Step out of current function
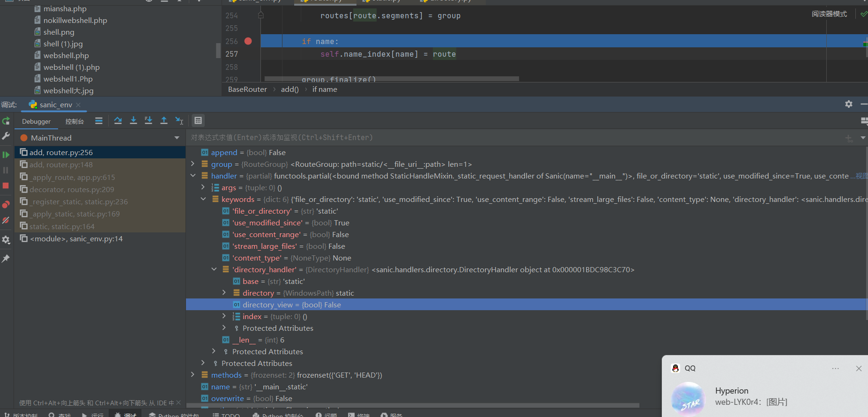 (164, 121)
